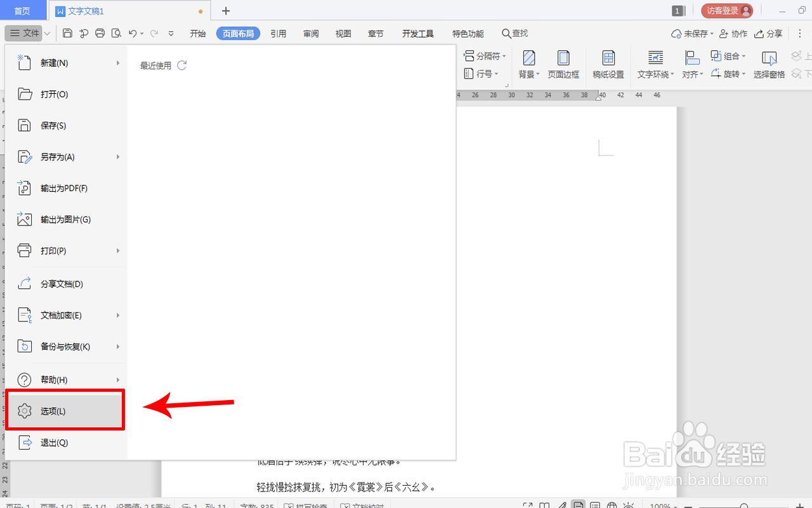The height and width of the screenshot is (508, 812).
Task: Select the 文字文稿1 document tab
Action: coord(129,11)
